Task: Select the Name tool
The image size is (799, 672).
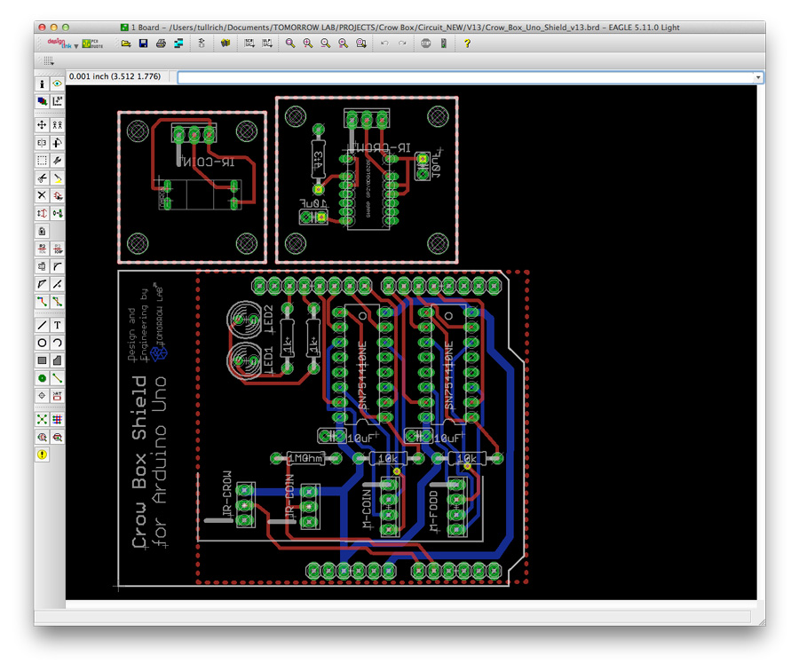Action: click(42, 249)
